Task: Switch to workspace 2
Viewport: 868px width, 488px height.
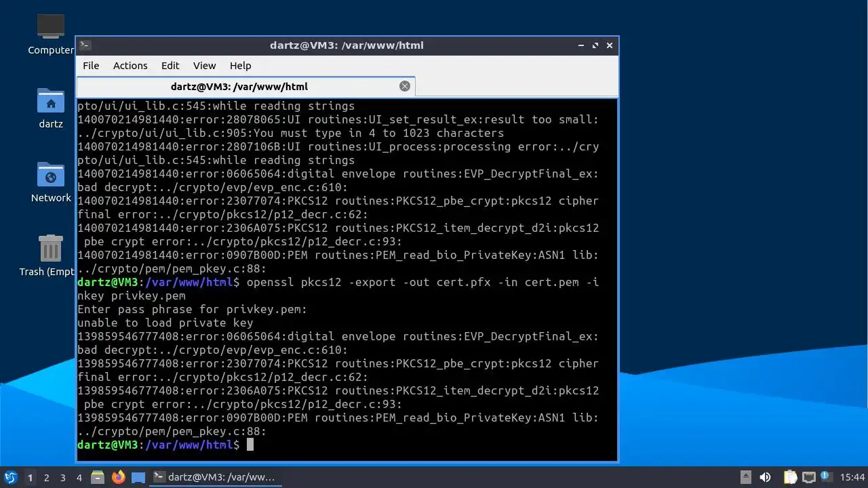Action: coord(46,478)
